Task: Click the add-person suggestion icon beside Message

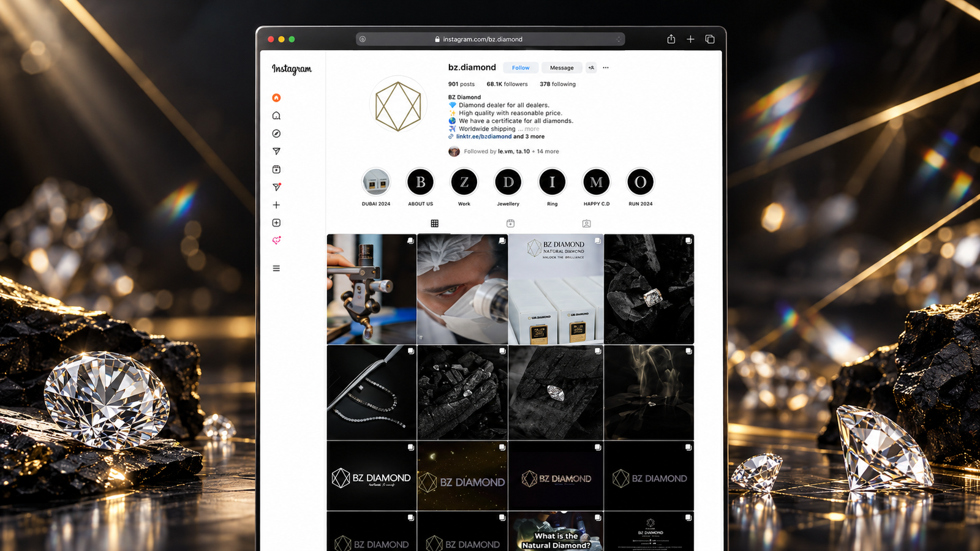Action: click(591, 68)
